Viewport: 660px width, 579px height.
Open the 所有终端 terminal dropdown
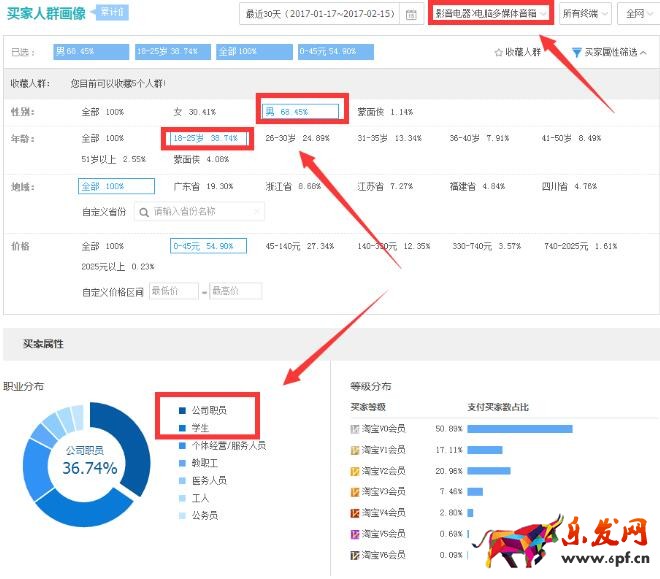pyautogui.click(x=583, y=14)
